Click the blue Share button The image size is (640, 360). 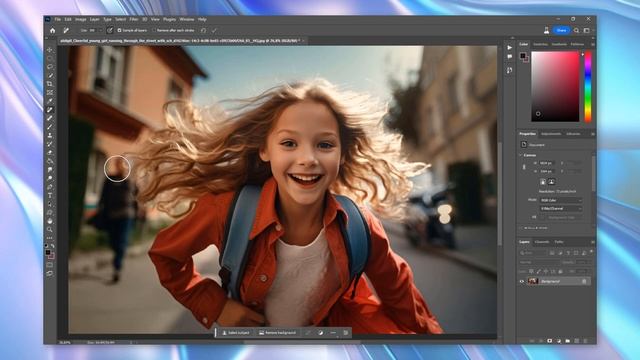pyautogui.click(x=561, y=31)
